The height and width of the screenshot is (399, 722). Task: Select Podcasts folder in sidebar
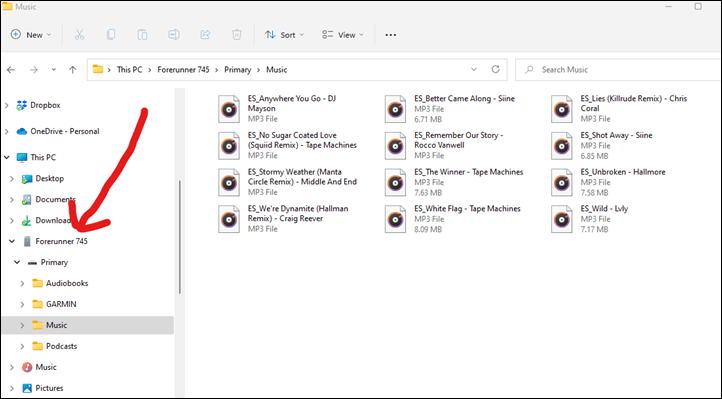coord(61,346)
